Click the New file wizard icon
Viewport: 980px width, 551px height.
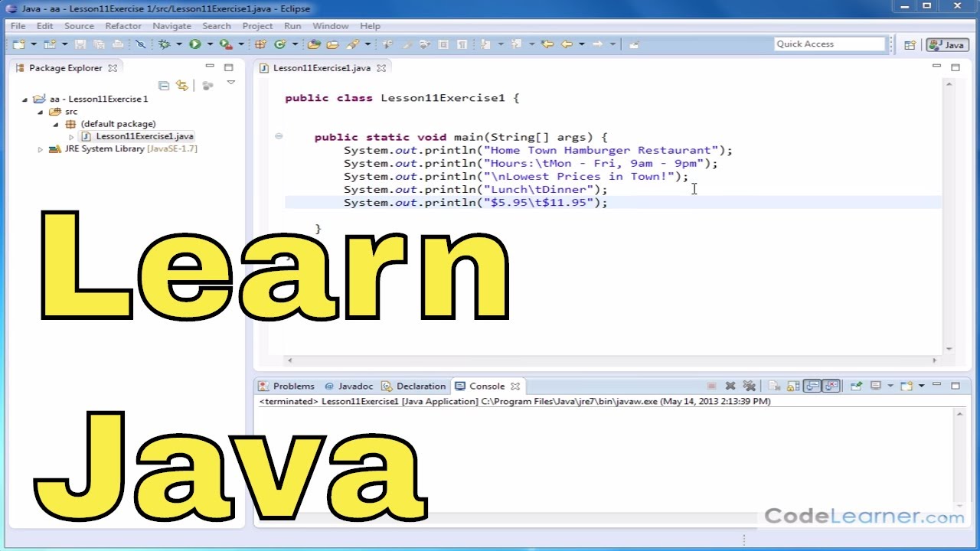click(18, 44)
